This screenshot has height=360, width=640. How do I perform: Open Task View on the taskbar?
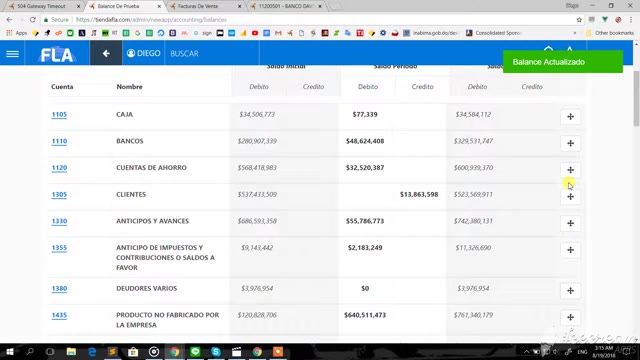[50, 352]
